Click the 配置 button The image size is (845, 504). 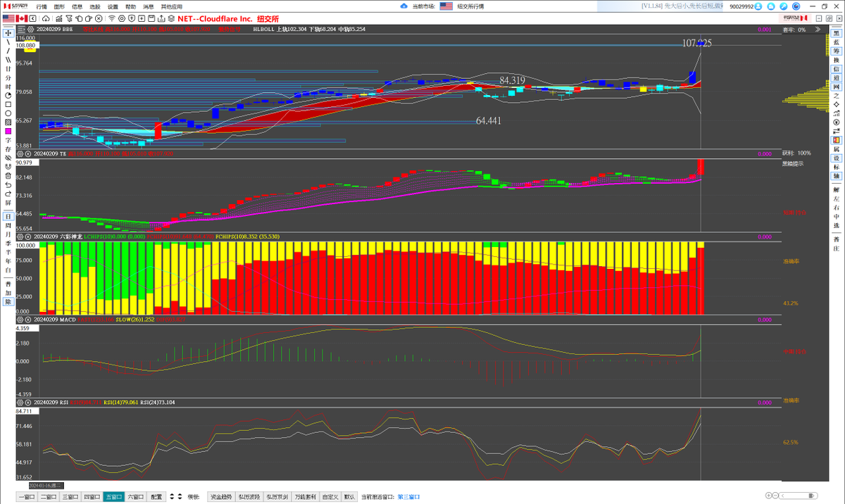pos(156,496)
